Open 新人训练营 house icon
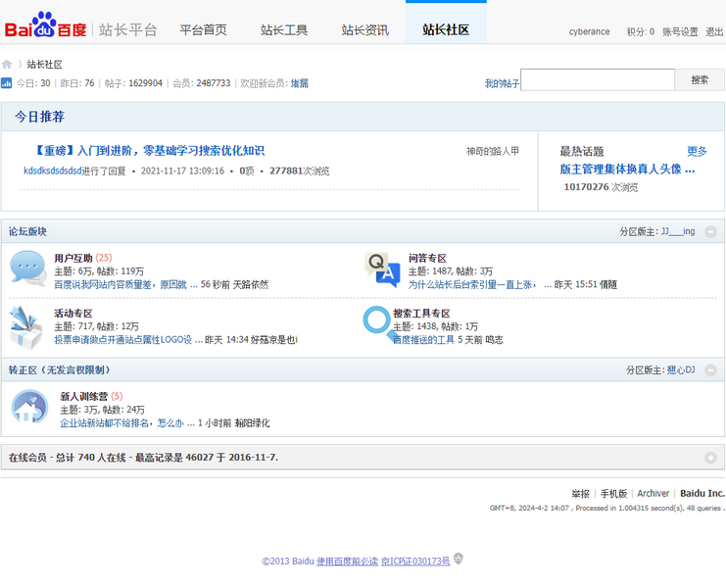Screen dimensions: 726x588 pyautogui.click(x=29, y=407)
